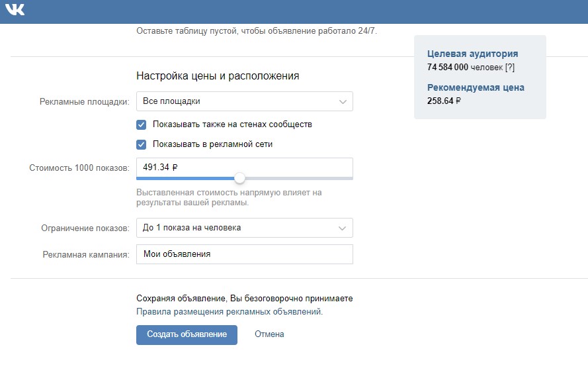Open 'Правила размещения рекламных объявлений' link
Image resolution: width=588 pixels, height=392 pixels.
click(229, 311)
